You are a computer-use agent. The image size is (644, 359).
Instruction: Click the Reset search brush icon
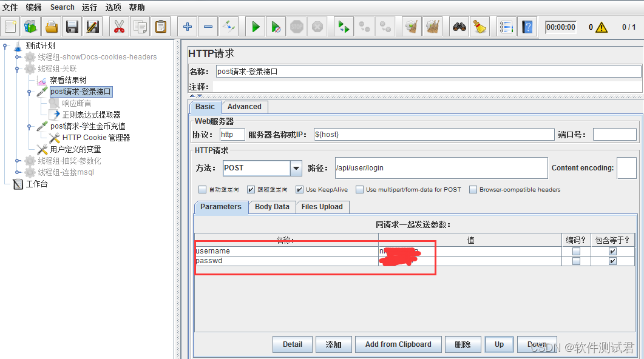tap(480, 27)
